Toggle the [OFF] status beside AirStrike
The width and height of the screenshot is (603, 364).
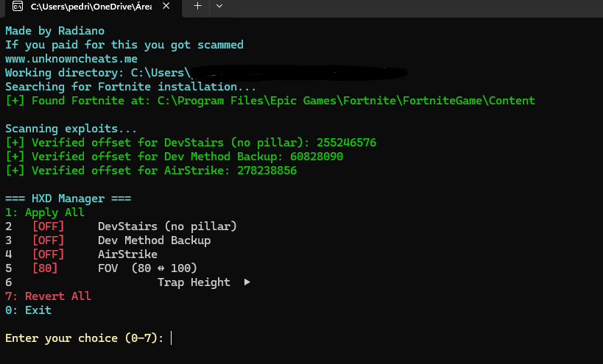(48, 254)
